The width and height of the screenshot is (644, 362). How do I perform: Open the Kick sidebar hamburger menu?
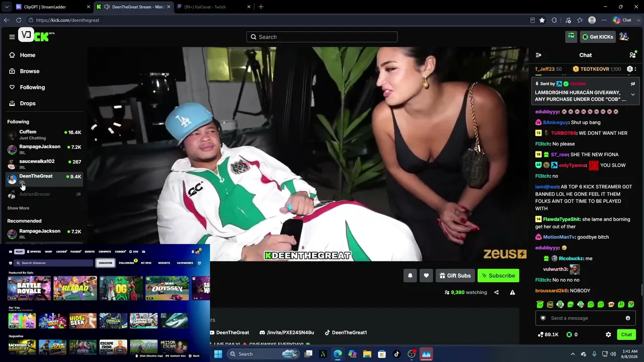12,37
